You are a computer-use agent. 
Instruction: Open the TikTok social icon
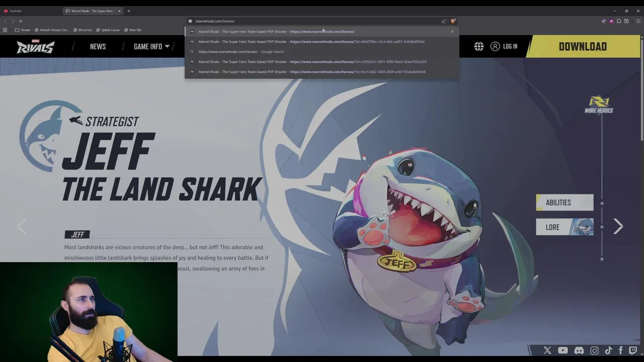coord(608,350)
